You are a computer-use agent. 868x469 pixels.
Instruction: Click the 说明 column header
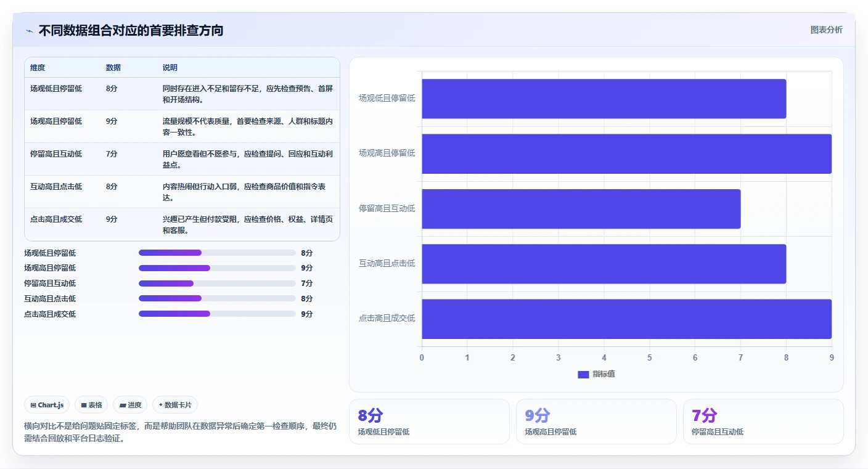tap(170, 68)
